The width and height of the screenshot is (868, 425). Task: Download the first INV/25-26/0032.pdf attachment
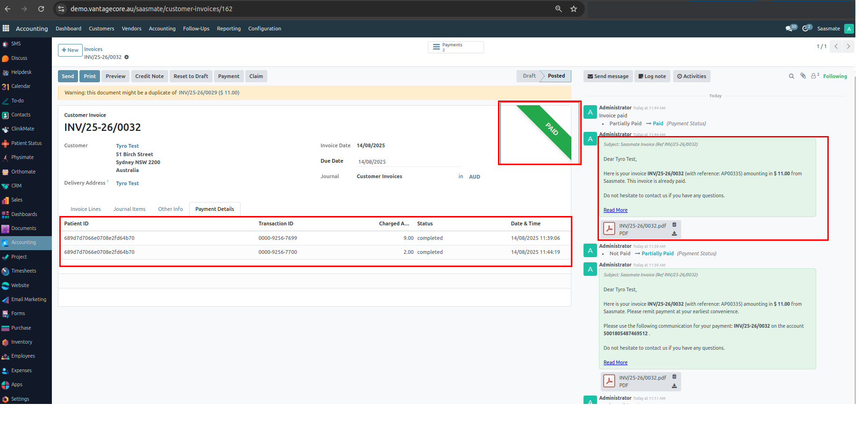coord(674,233)
